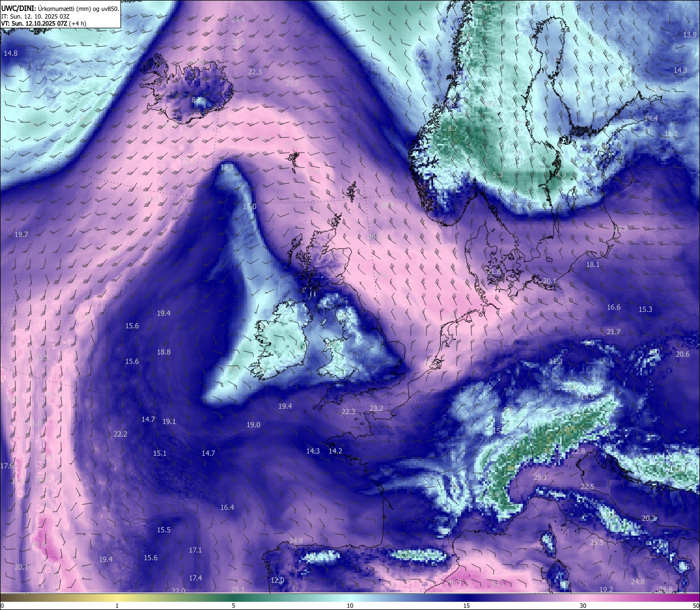The image size is (700, 610).
Task: Click the map value 28.5
Action: click(238, 42)
